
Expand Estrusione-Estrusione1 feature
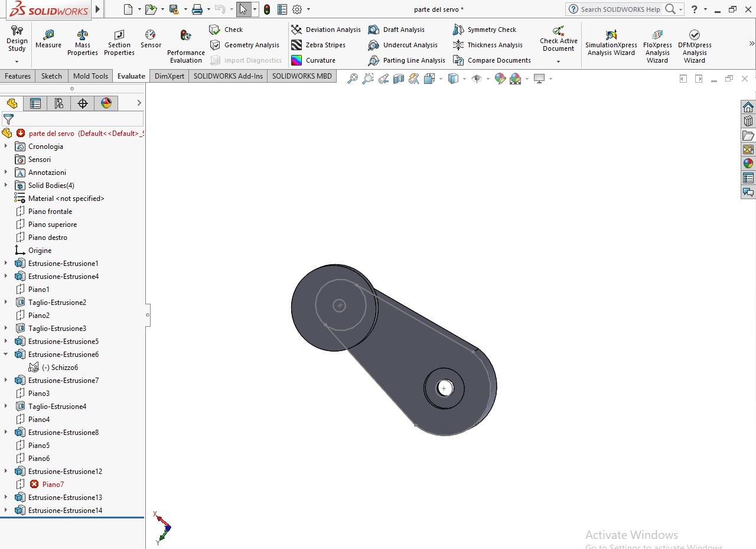[6, 263]
